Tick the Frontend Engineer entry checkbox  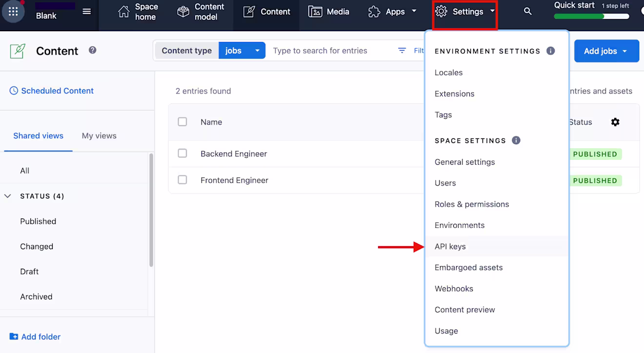[182, 179]
